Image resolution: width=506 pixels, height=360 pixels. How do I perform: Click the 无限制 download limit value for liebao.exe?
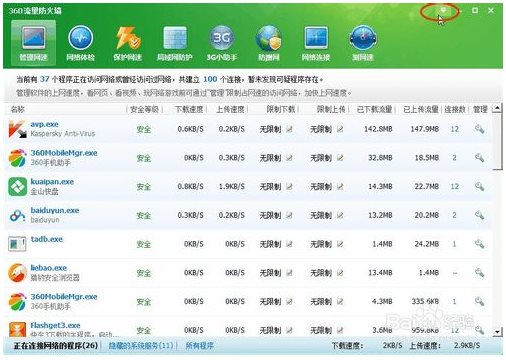click(x=270, y=273)
